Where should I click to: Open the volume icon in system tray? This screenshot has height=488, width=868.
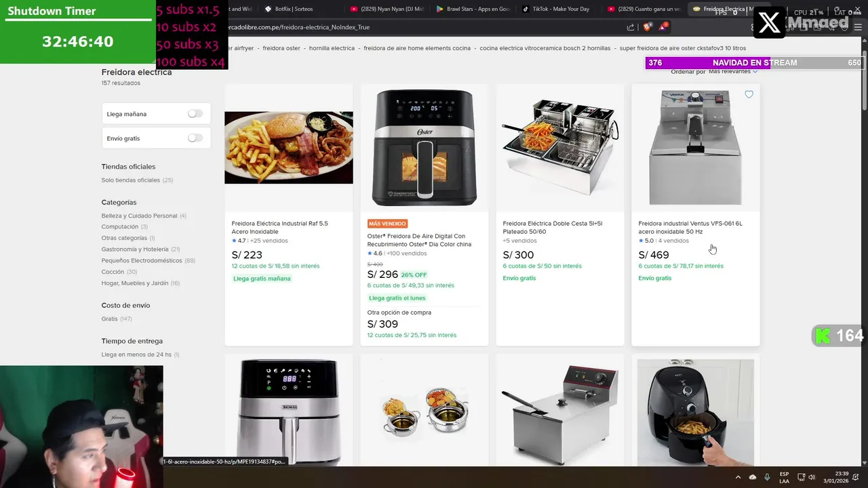click(x=812, y=477)
